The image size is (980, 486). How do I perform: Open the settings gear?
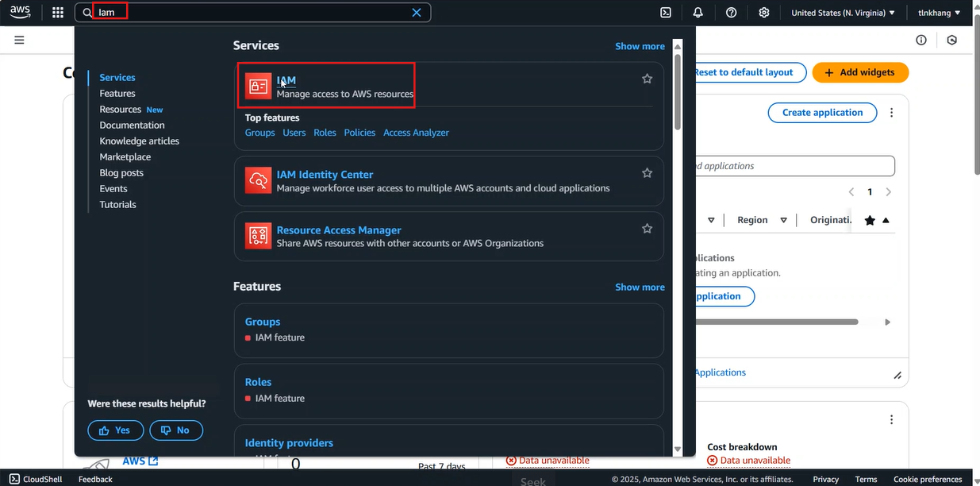click(x=764, y=13)
